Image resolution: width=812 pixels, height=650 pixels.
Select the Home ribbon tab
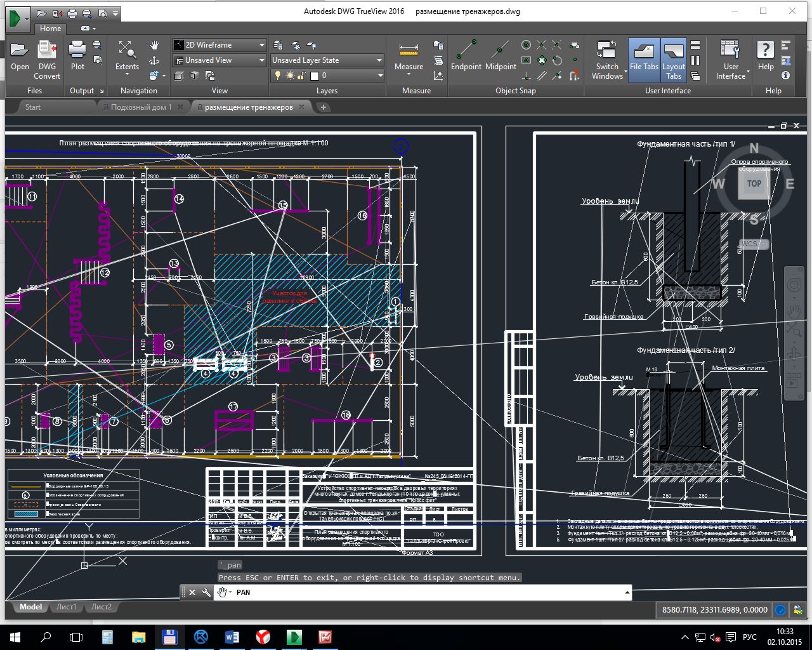[x=50, y=29]
